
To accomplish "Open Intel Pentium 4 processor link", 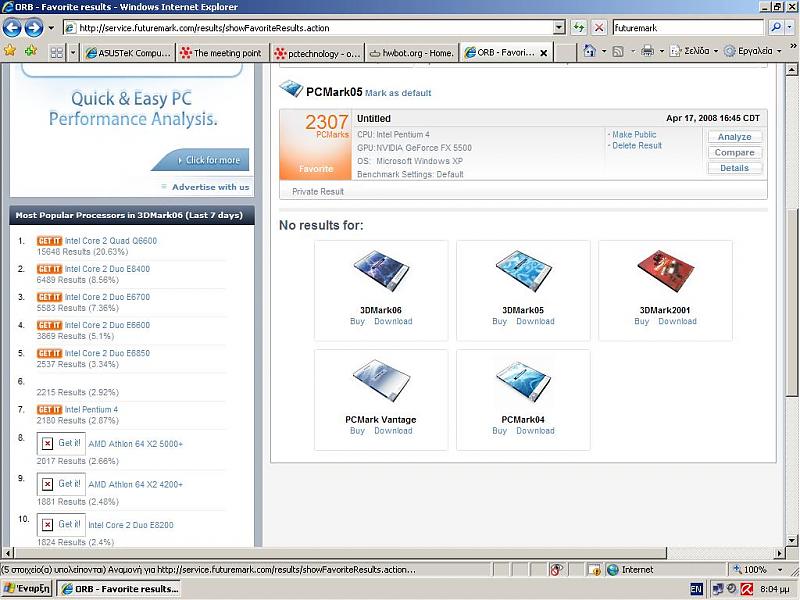I will [91, 409].
